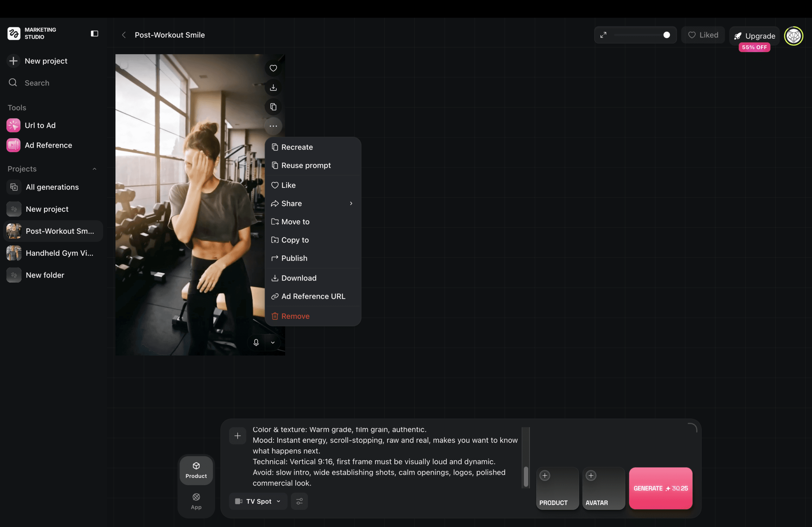Image resolution: width=812 pixels, height=527 pixels.
Task: Click into the prompt text area
Action: tap(385, 456)
